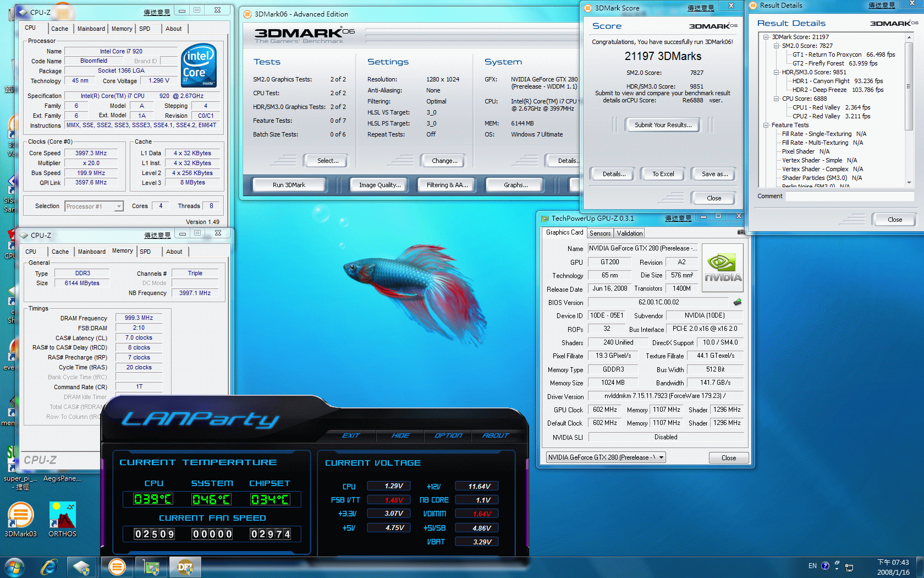Open the Graphs... button in 3DMark06
Viewport: 924px width, 578px height.
tap(515, 185)
